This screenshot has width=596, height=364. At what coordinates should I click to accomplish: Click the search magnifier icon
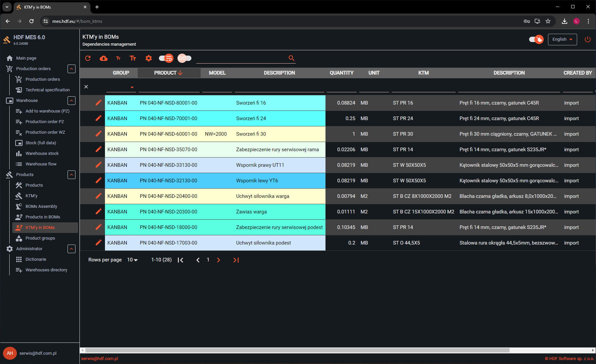coord(291,58)
